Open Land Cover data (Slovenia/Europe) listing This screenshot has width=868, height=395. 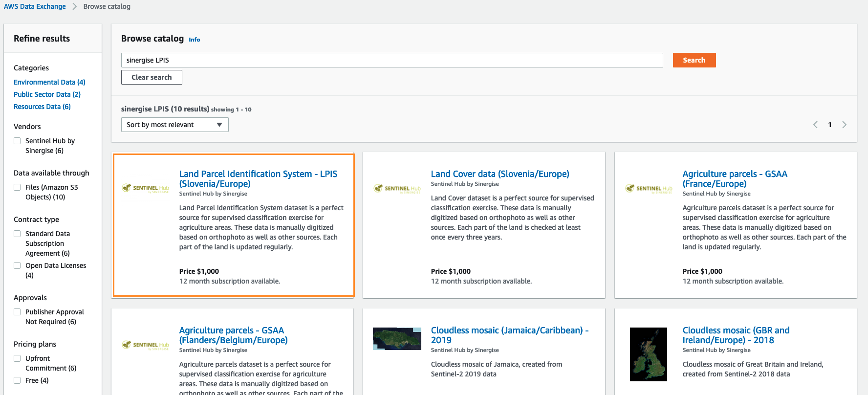pyautogui.click(x=500, y=174)
